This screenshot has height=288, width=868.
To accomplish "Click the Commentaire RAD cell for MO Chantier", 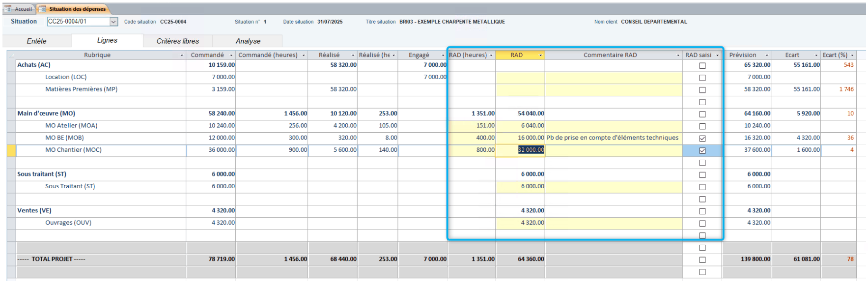I will click(x=613, y=150).
